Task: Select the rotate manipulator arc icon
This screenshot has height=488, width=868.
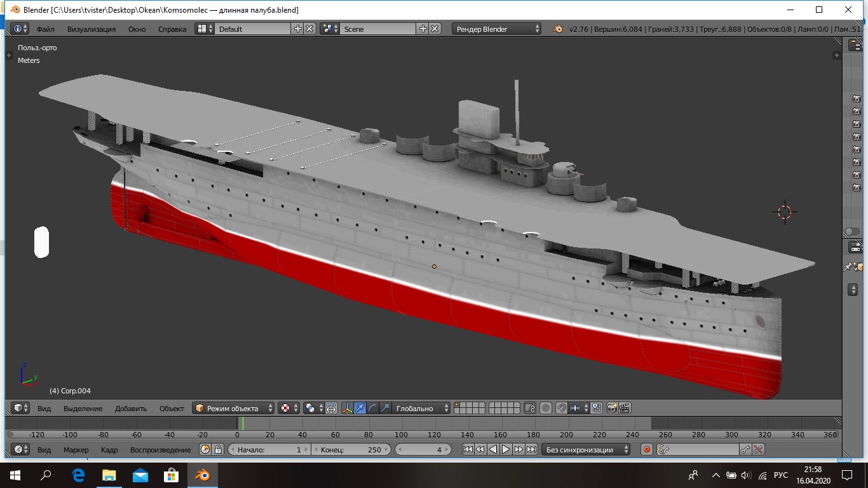Action: point(373,408)
